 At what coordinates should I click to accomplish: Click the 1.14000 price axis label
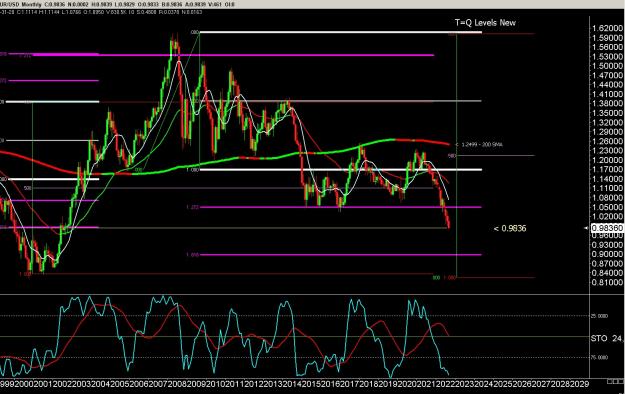click(x=607, y=179)
